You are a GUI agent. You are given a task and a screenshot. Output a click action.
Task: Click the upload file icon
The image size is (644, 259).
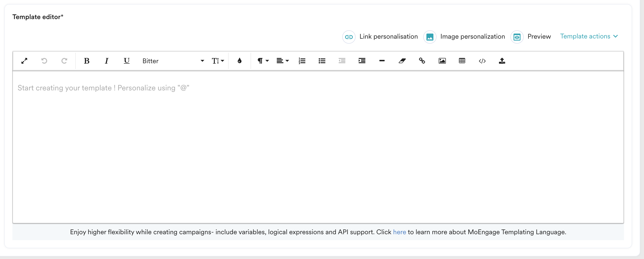pyautogui.click(x=502, y=61)
